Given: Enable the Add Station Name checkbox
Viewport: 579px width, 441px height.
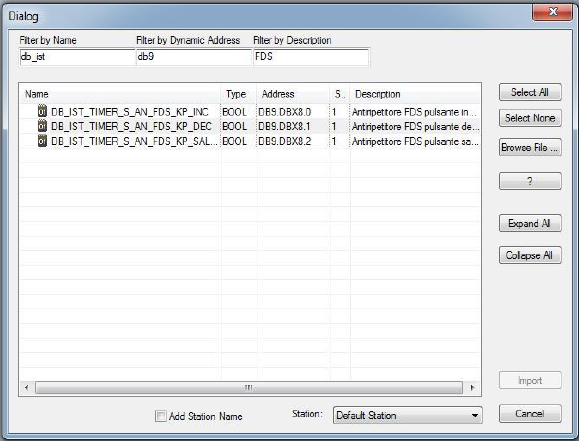Looking at the screenshot, I should click(x=161, y=416).
